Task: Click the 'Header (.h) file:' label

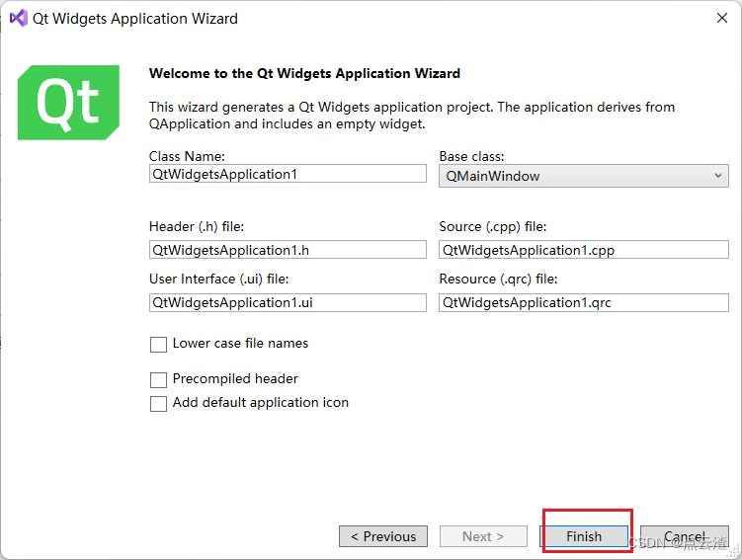Action: (197, 227)
